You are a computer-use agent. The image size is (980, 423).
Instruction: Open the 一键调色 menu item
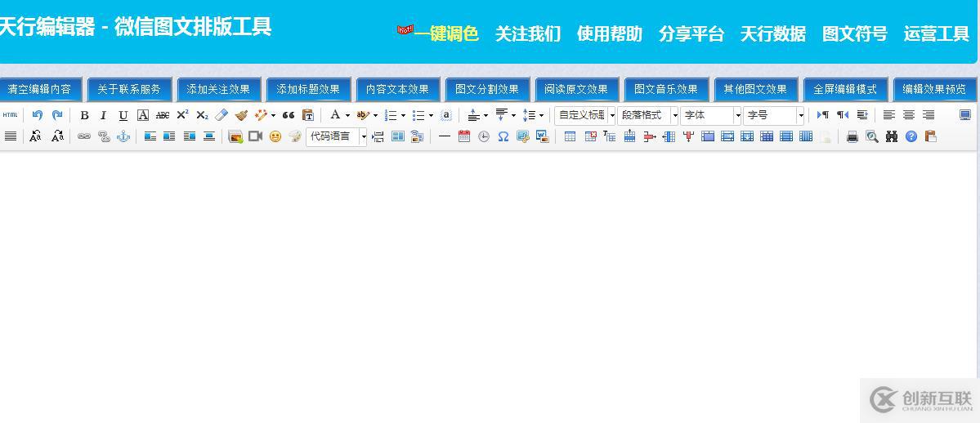(x=446, y=33)
